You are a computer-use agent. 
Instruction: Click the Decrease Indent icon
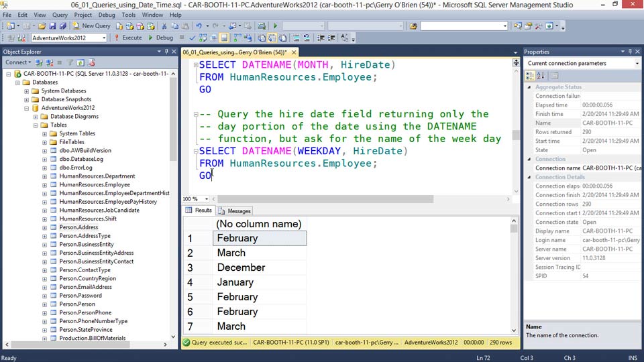[321, 38]
